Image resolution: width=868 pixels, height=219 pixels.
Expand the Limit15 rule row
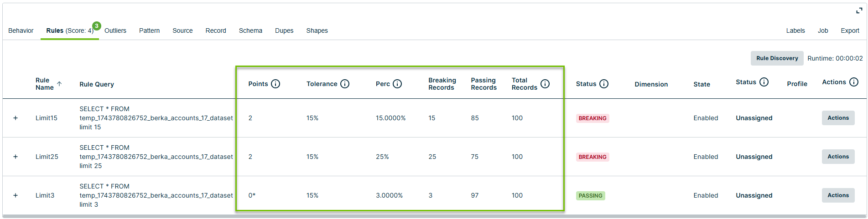click(16, 118)
